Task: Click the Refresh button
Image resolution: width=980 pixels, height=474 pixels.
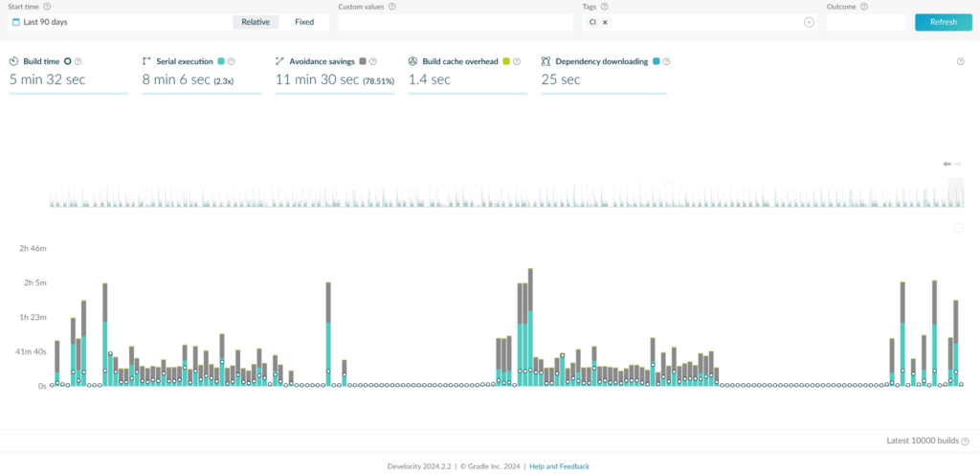Action: pos(943,22)
